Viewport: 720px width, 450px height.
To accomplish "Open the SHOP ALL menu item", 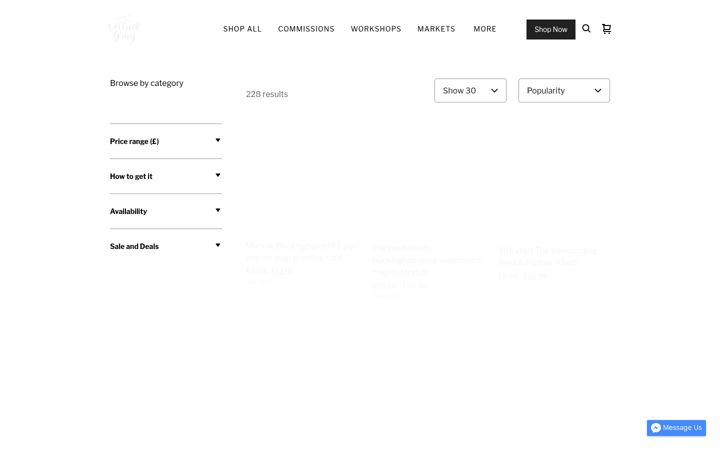I will 242,29.
